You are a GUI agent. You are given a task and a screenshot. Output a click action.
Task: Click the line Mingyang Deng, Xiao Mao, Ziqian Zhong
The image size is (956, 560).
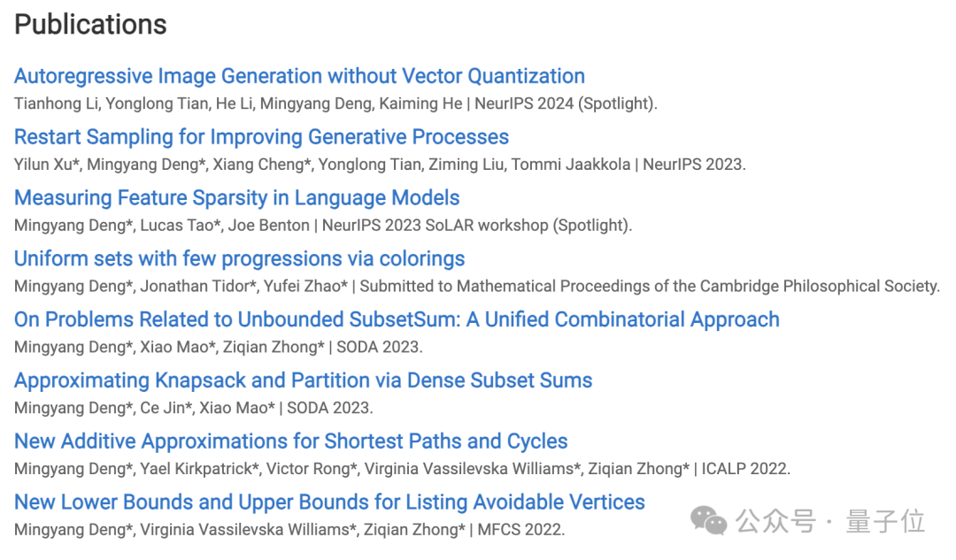tap(219, 348)
